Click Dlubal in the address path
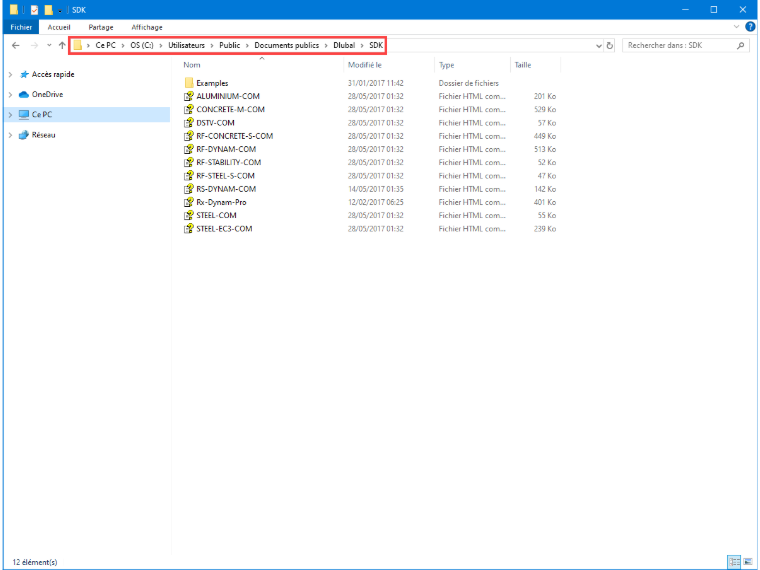 pos(344,45)
